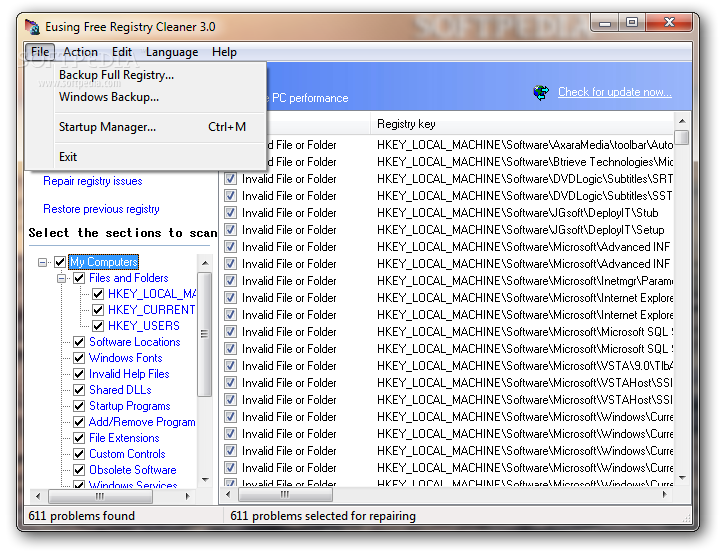Click results list vertical scrollbar thumb
The image size is (720, 552).
pos(682,137)
